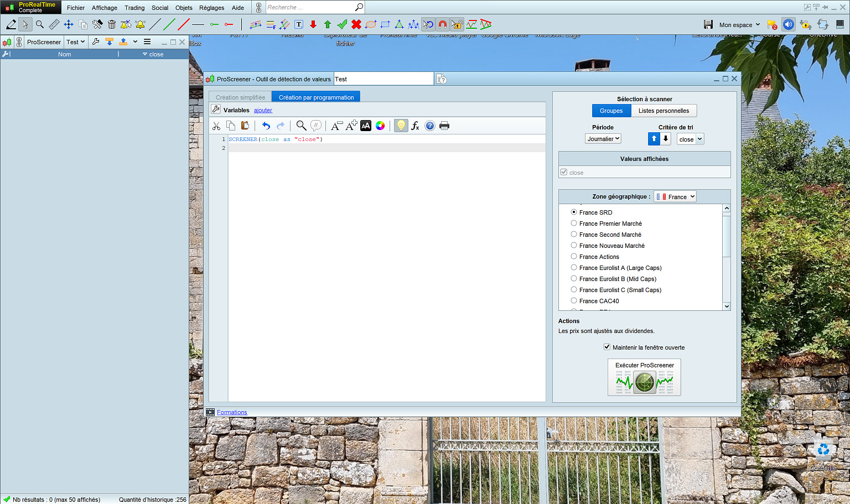Open the yellow flag notifications icon

point(773,24)
